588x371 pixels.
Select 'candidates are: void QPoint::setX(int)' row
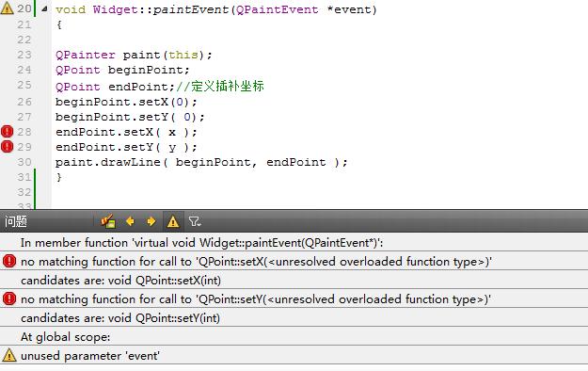pyautogui.click(x=294, y=280)
